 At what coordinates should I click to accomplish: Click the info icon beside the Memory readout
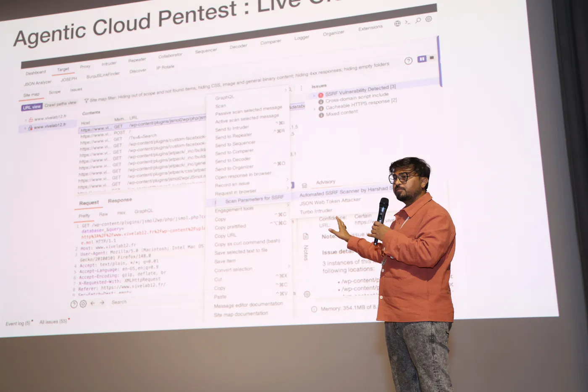click(x=314, y=309)
